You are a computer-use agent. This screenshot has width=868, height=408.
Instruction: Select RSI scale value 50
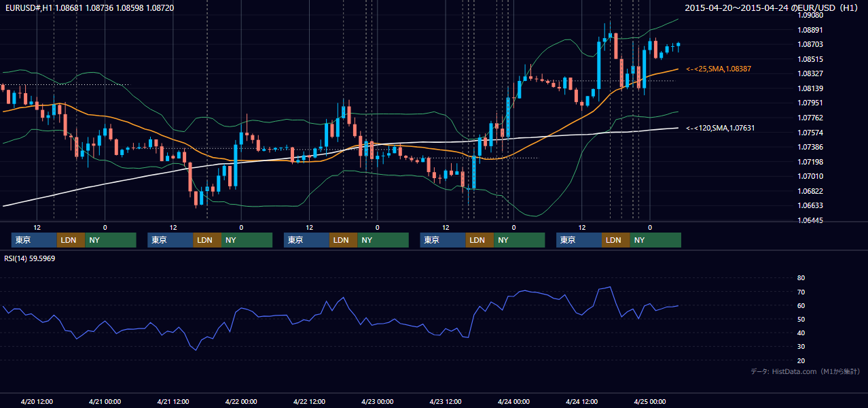point(801,319)
